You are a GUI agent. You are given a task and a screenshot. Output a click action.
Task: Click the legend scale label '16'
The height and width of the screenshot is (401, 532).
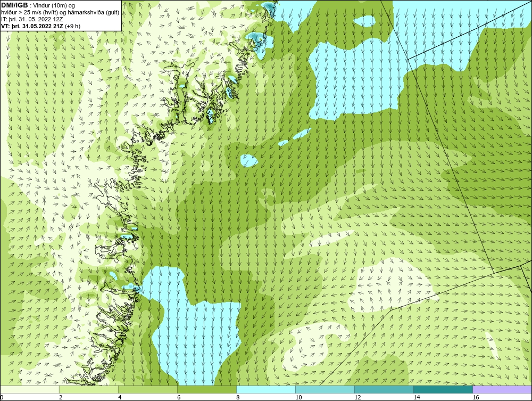pyautogui.click(x=476, y=397)
